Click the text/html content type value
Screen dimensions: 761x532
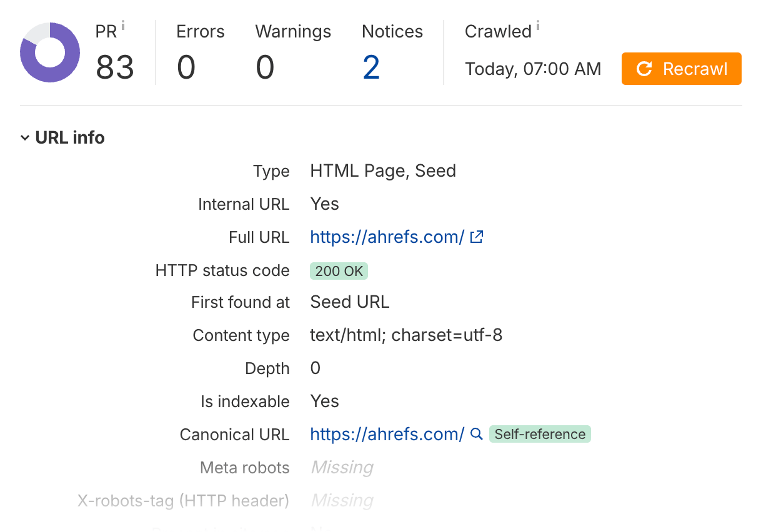[406, 335]
